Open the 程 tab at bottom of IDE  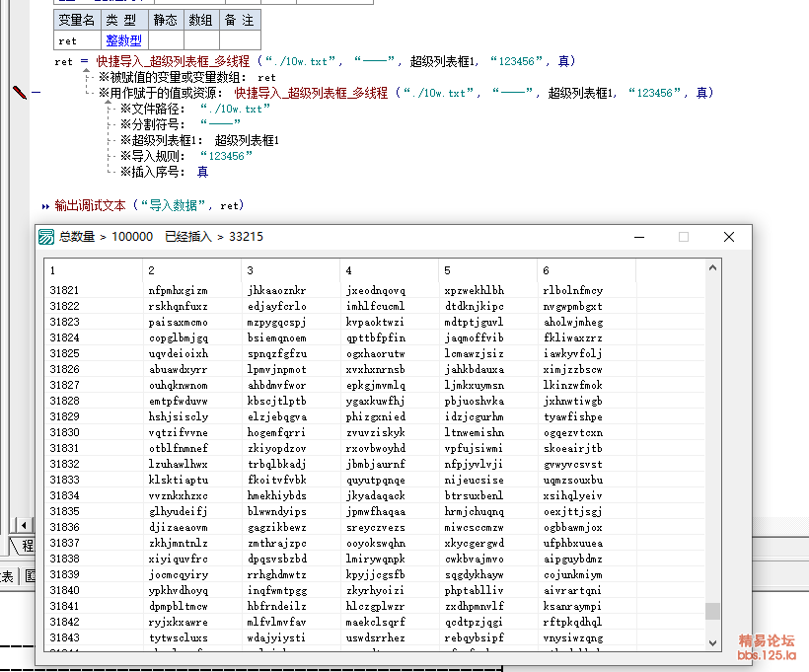(x=24, y=546)
